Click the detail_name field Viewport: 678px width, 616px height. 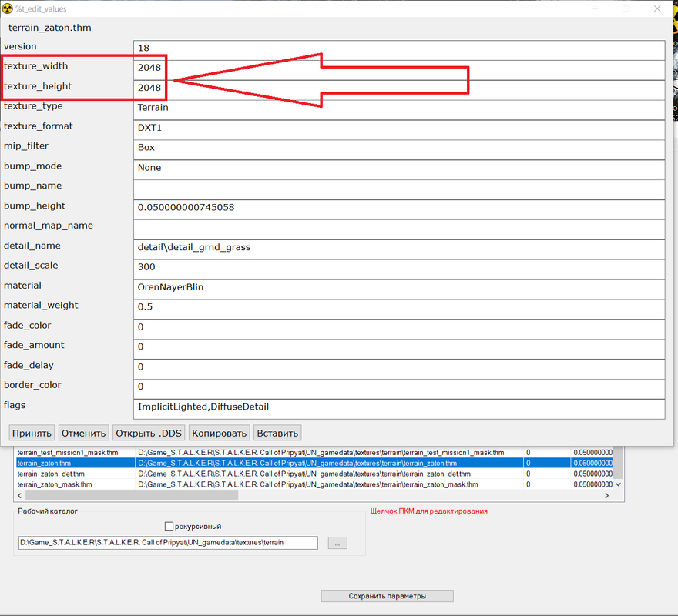(399, 249)
